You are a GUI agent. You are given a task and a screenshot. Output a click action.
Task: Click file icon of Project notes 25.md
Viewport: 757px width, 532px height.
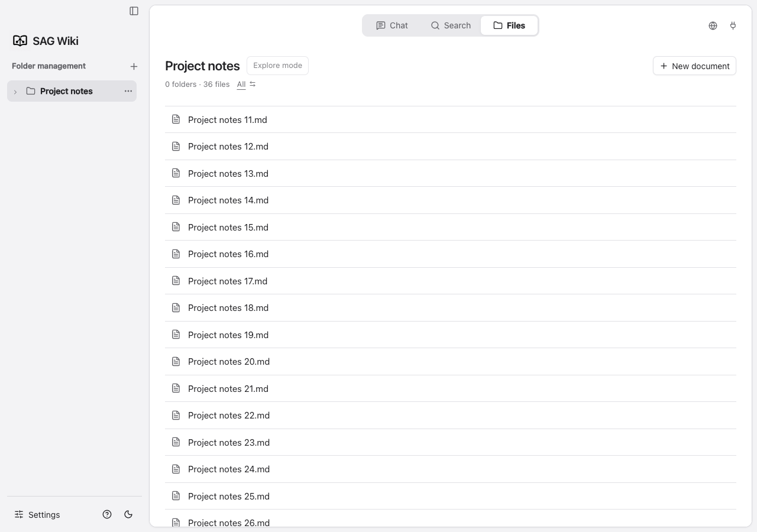point(176,496)
